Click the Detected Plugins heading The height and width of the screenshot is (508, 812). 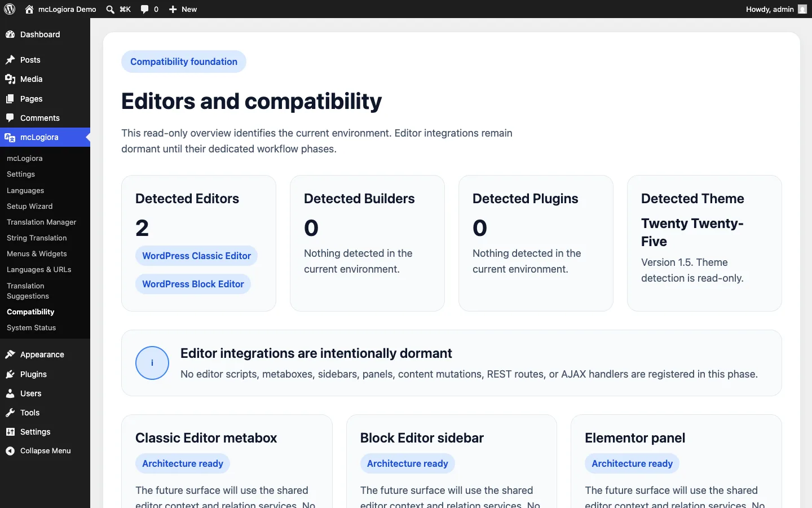(526, 199)
